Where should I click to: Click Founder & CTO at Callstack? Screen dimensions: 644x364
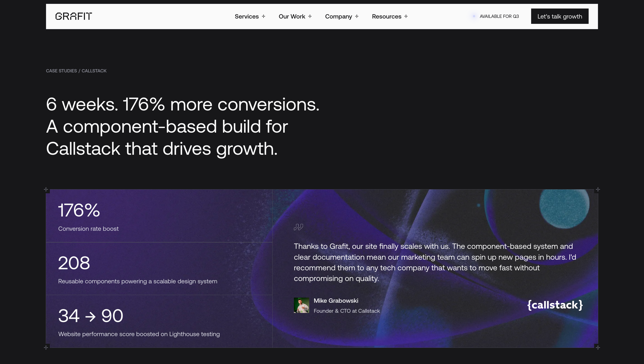347,311
